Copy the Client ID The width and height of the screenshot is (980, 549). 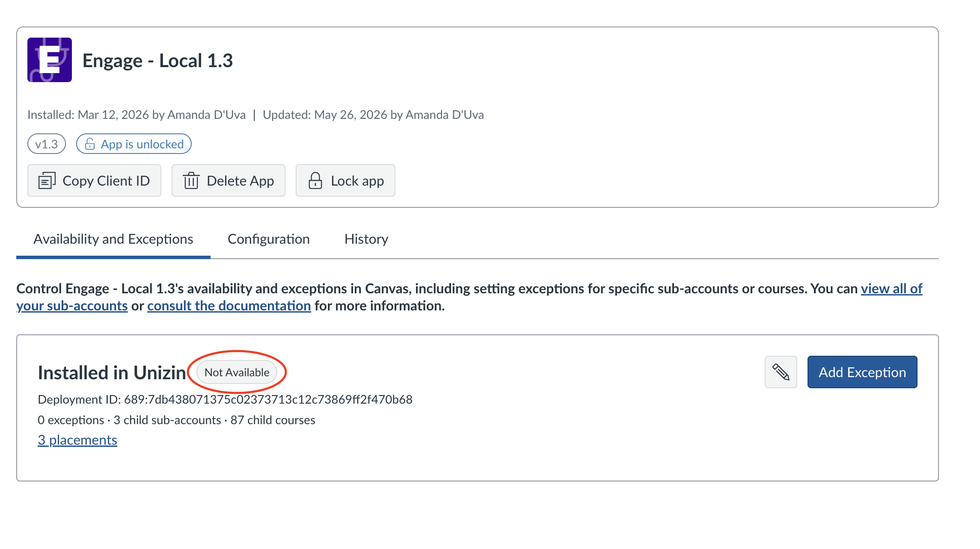coord(94,181)
